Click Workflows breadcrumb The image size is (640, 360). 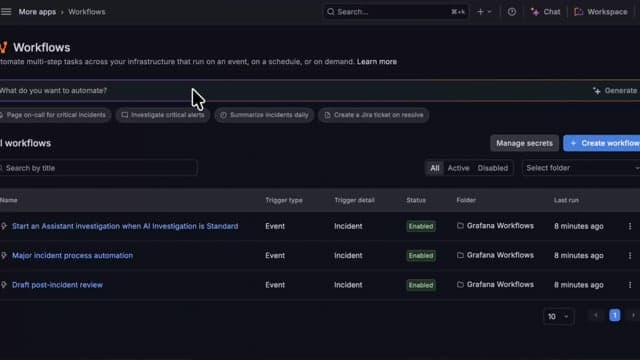click(87, 12)
